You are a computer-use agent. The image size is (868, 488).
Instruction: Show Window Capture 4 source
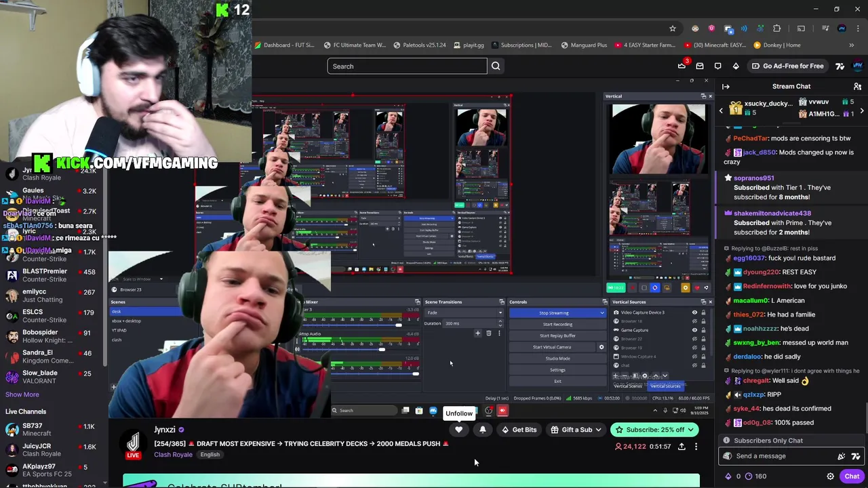694,357
